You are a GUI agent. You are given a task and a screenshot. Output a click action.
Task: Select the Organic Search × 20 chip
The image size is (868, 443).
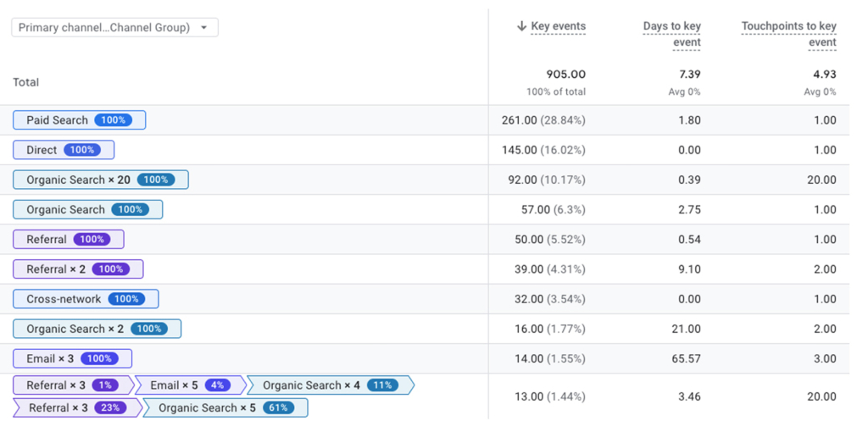coord(101,180)
